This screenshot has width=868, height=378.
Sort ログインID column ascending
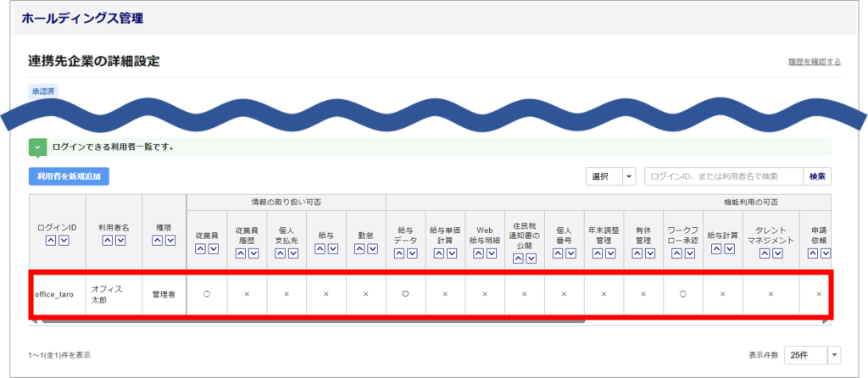pos(51,241)
